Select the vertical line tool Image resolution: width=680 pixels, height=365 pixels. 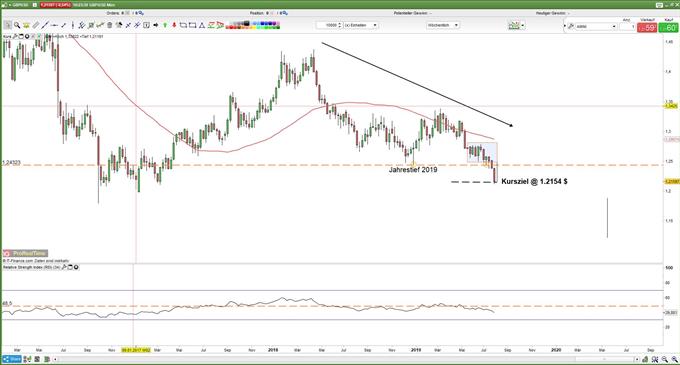pos(73,25)
